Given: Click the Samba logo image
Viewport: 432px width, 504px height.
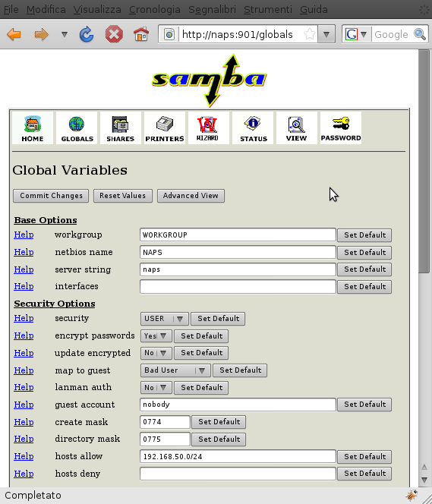Looking at the screenshot, I should click(210, 80).
